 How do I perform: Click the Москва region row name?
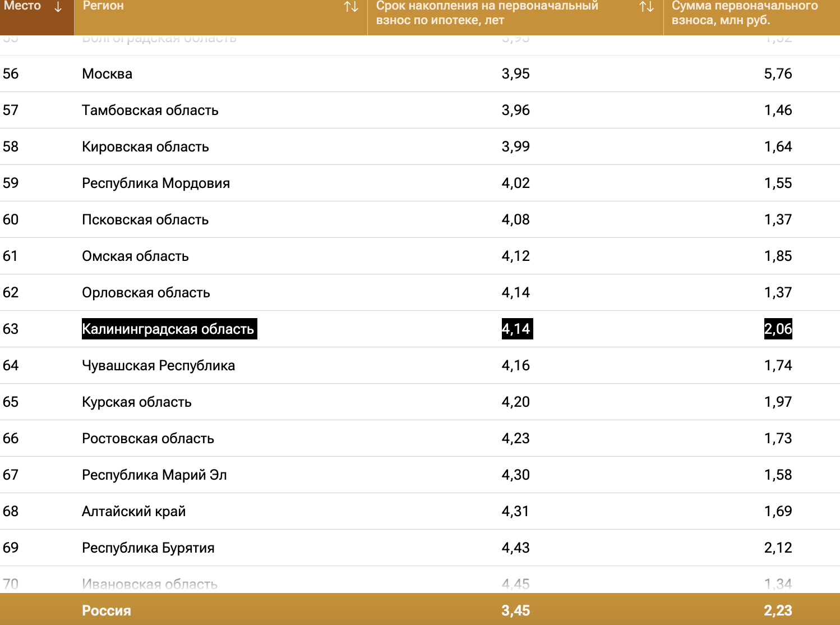click(107, 73)
